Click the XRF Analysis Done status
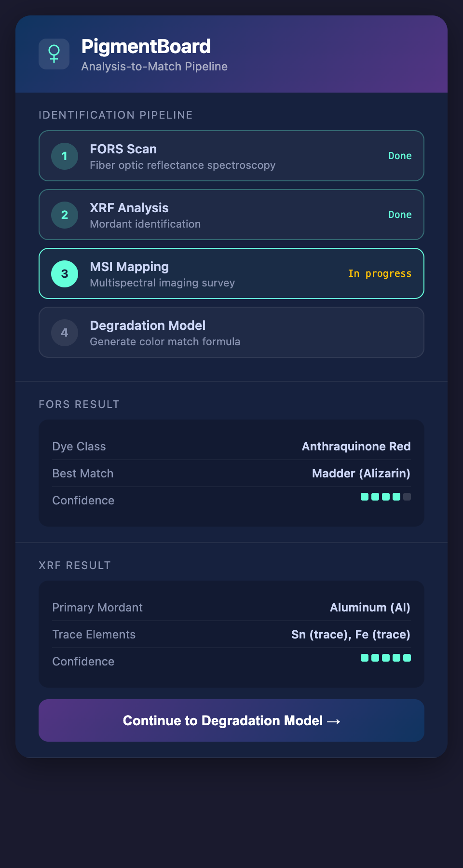Image resolution: width=463 pixels, height=868 pixels. (400, 215)
